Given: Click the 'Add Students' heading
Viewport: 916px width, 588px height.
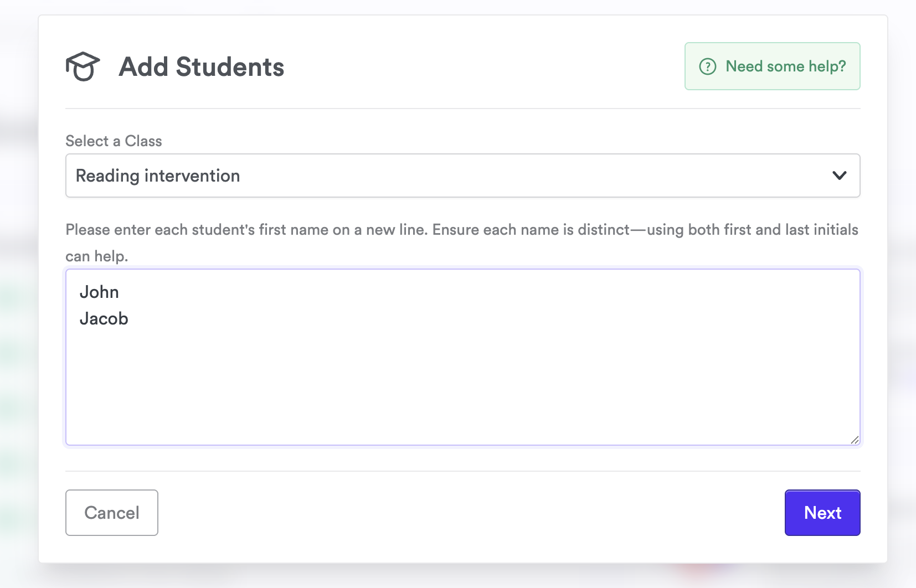Looking at the screenshot, I should [x=201, y=67].
